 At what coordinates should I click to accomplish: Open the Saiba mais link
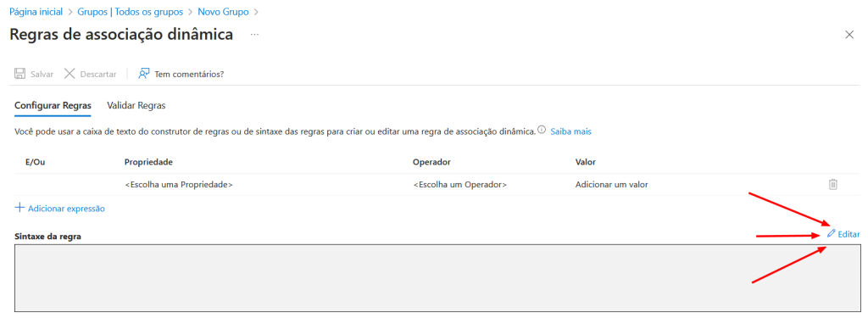(x=570, y=131)
